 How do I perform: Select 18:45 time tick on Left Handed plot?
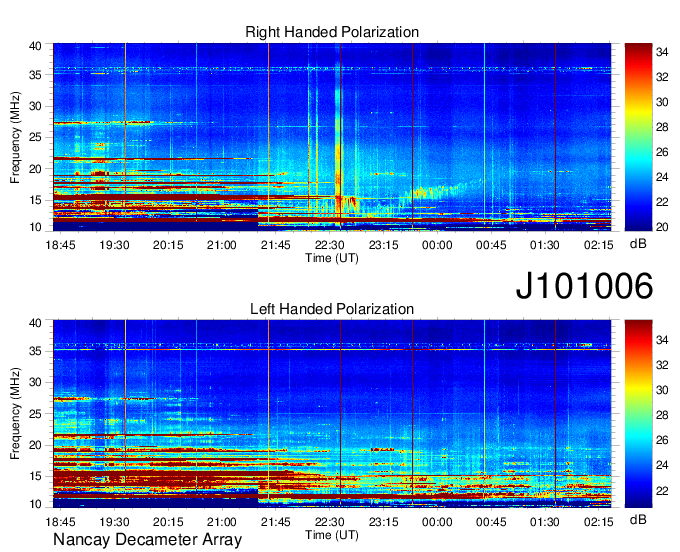coord(60,522)
